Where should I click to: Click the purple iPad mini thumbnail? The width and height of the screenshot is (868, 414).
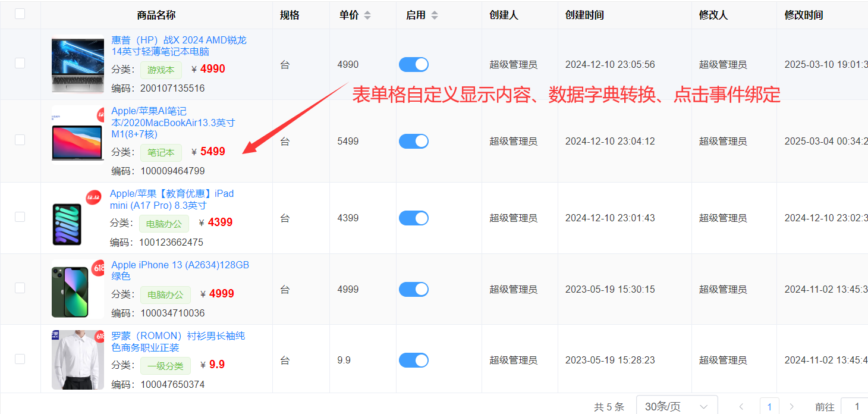76,218
